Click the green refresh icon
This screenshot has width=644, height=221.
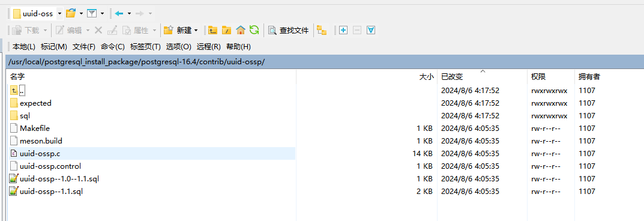pos(254,30)
